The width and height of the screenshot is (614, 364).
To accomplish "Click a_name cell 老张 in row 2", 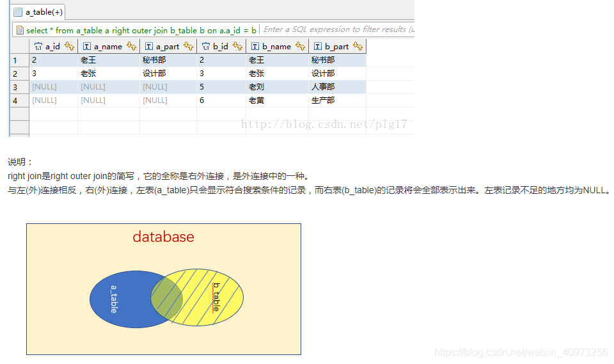I will [x=109, y=74].
